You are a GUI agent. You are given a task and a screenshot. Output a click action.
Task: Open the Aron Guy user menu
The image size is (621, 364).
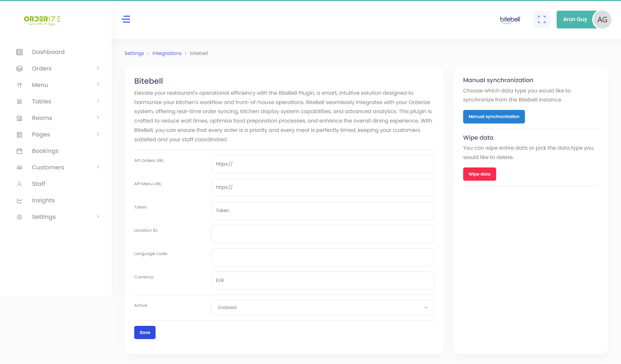point(575,19)
